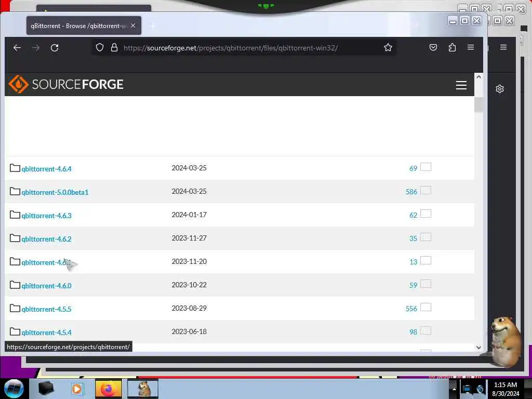Select the qBittorrent - Browse tab
Image resolution: width=532 pixels, height=399 pixels.
84,26
